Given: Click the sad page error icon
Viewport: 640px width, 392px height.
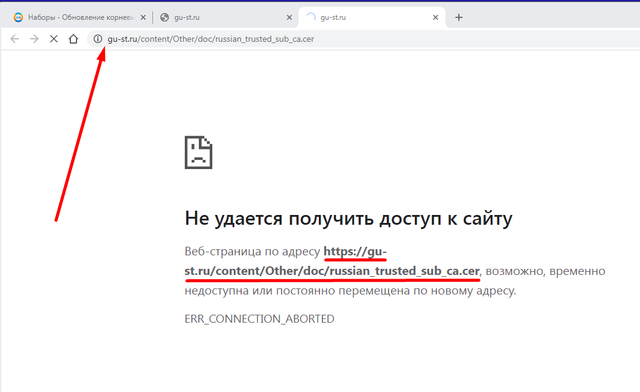Looking at the screenshot, I should pyautogui.click(x=198, y=152).
